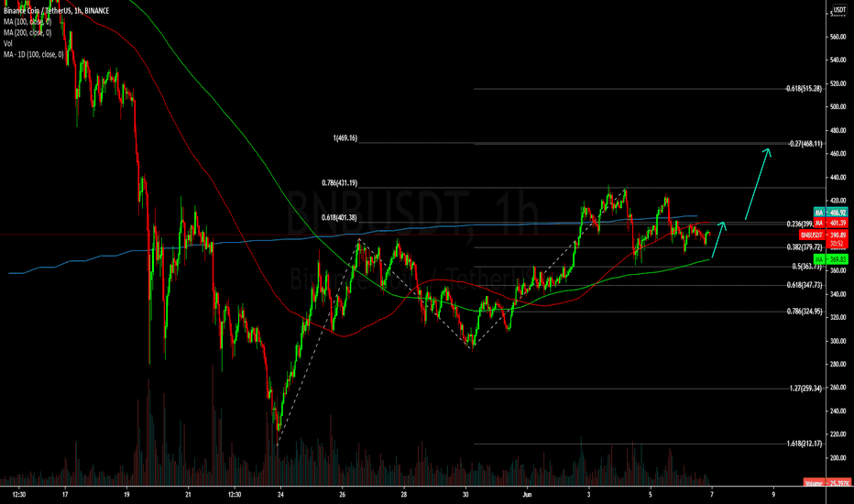Click date 24 on the time axis
The width and height of the screenshot is (854, 504).
(x=280, y=495)
